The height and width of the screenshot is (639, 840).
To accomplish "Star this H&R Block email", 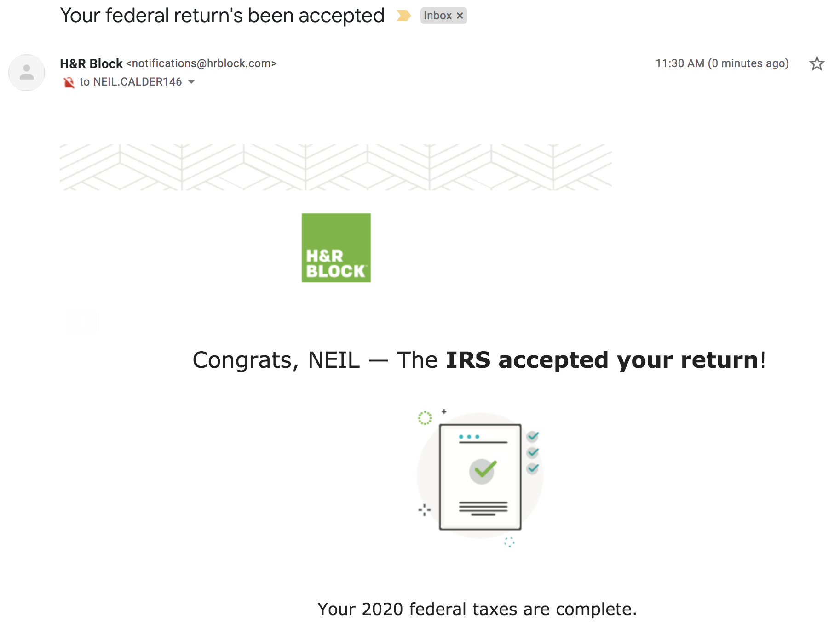I will pos(817,63).
